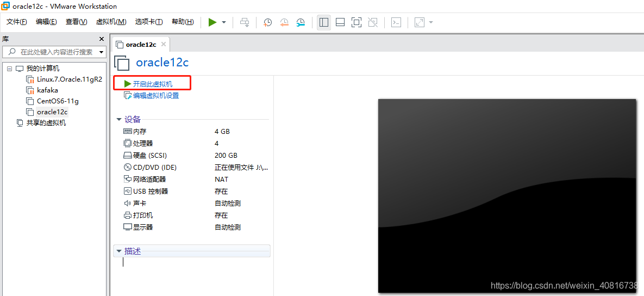Open the power options dropdown arrow
The width and height of the screenshot is (644, 296).
coord(224,22)
